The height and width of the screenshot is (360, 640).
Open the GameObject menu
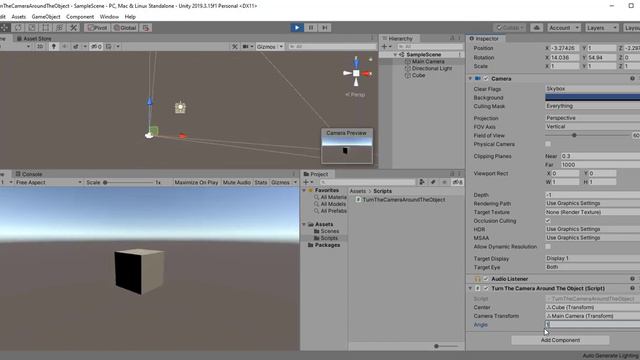coord(46,17)
